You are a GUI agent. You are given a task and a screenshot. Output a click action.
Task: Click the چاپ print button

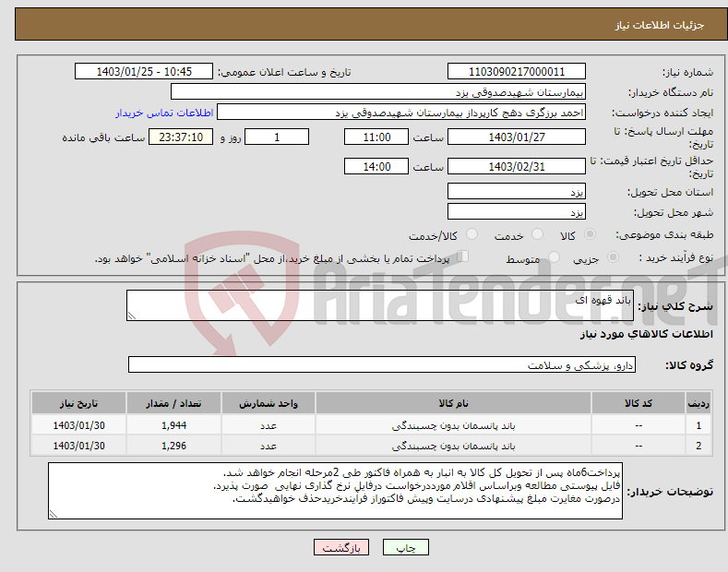[x=406, y=548]
